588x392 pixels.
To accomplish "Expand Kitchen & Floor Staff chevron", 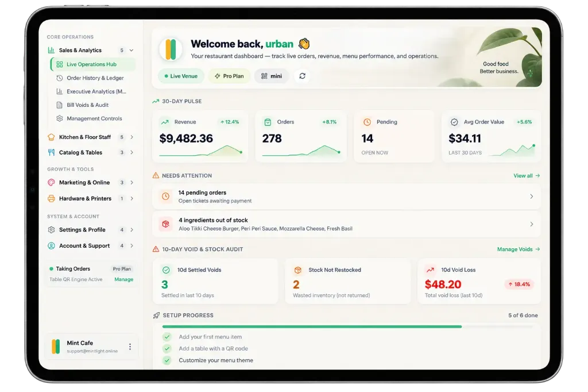I will [131, 137].
